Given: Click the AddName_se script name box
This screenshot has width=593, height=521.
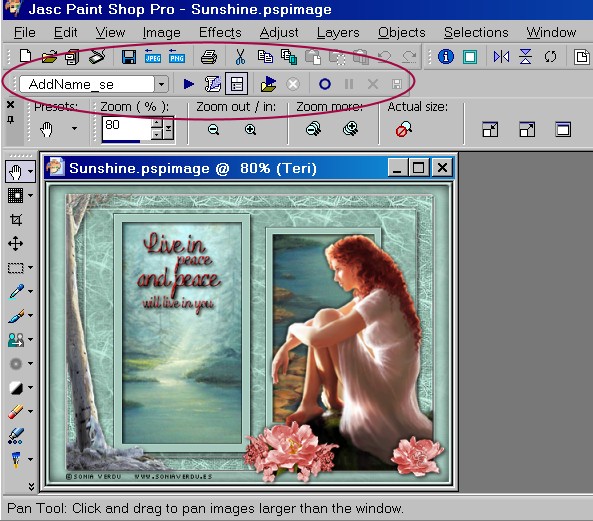Looking at the screenshot, I should coord(87,84).
